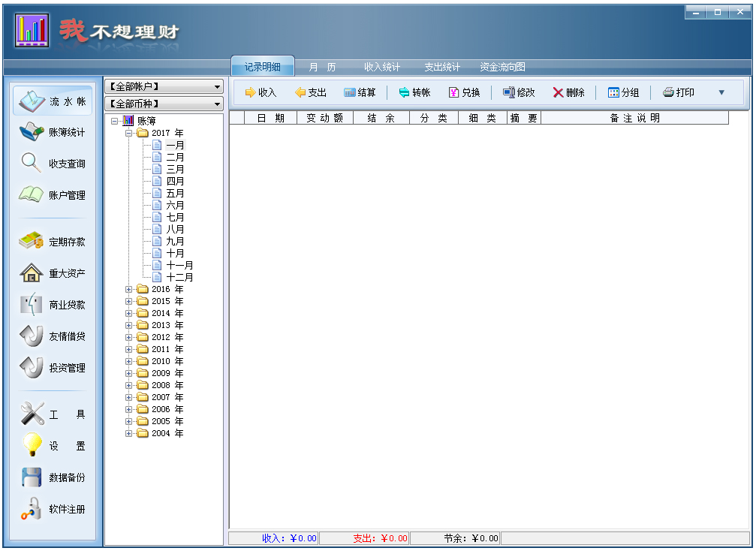Click the 结 余 column header
Screen dimensions: 756x551
coord(381,118)
